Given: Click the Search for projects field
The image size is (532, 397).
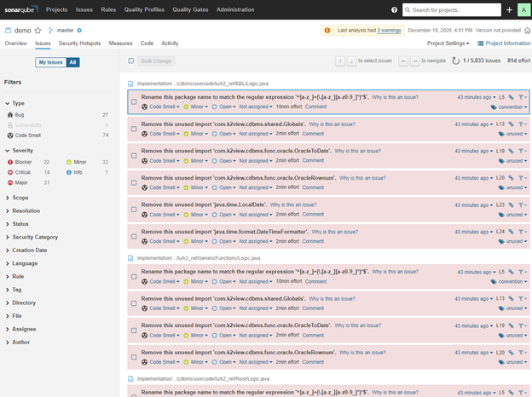Looking at the screenshot, I should click(x=456, y=9).
